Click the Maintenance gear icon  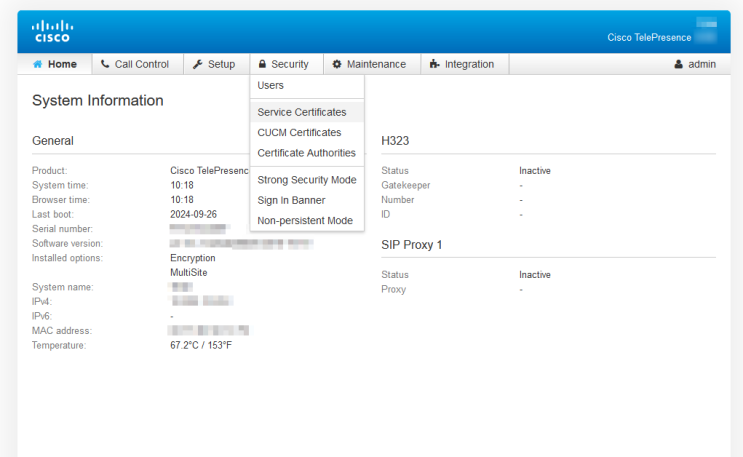(x=336, y=64)
